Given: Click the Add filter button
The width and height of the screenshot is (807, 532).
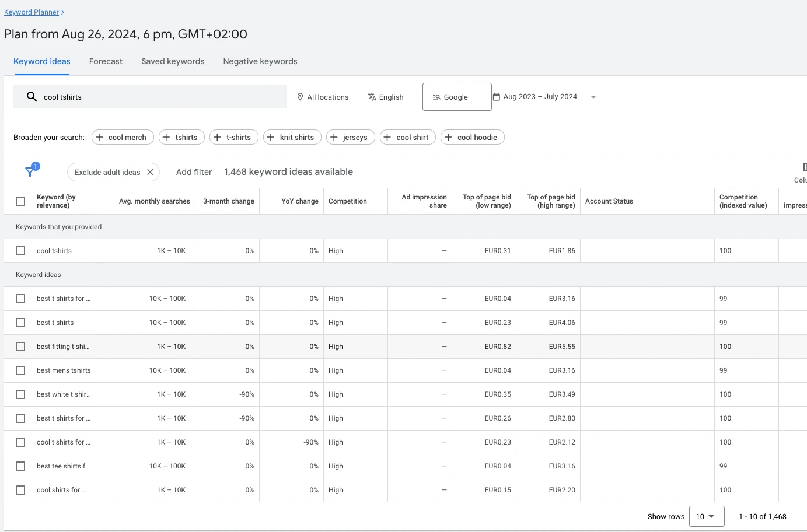Looking at the screenshot, I should (194, 172).
